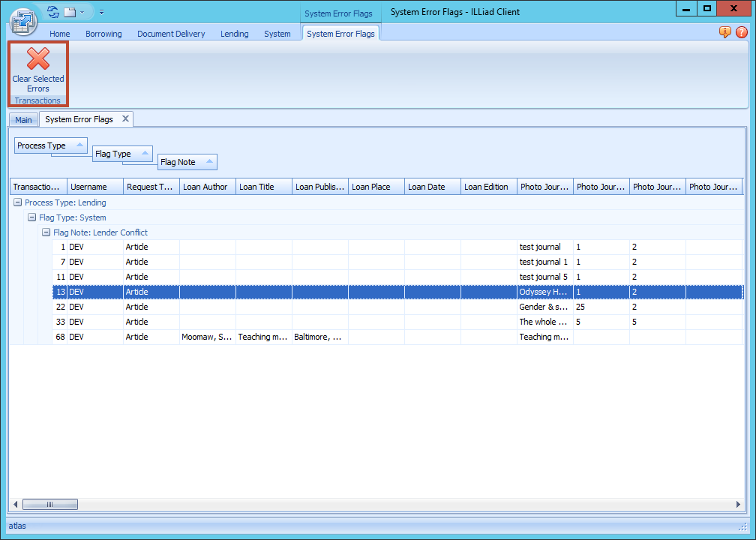This screenshot has height=540, width=756.
Task: Open the Borrowing ribbon tab
Action: tap(103, 34)
